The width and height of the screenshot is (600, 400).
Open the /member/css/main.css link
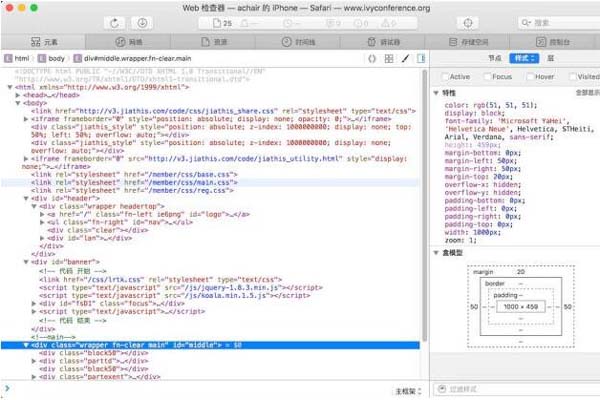point(191,183)
